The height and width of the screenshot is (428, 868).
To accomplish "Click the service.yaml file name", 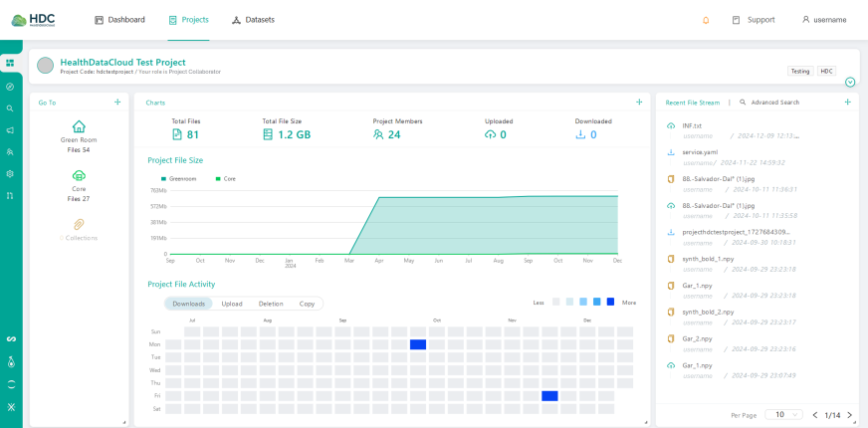I will tap(700, 151).
